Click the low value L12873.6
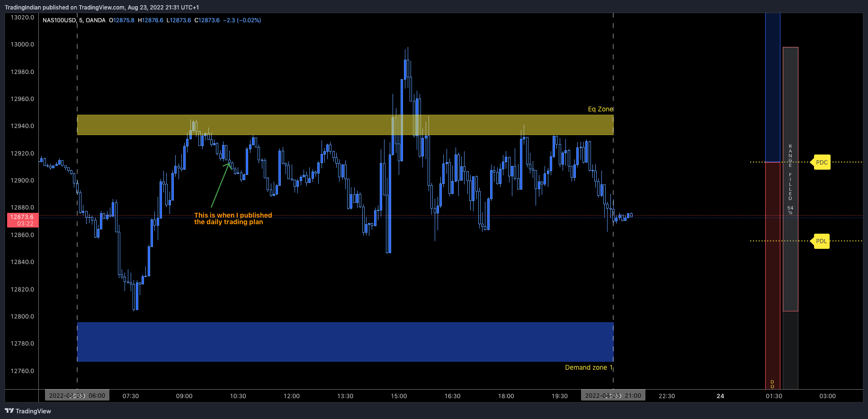 [x=179, y=20]
